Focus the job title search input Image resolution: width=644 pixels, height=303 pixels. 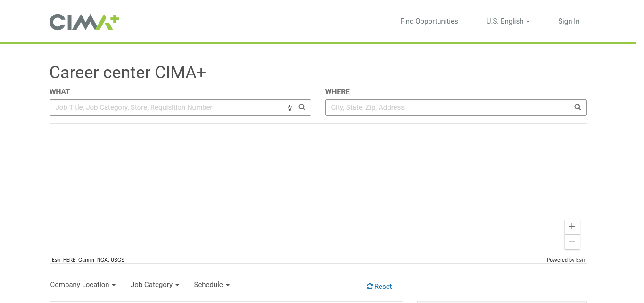[167, 107]
